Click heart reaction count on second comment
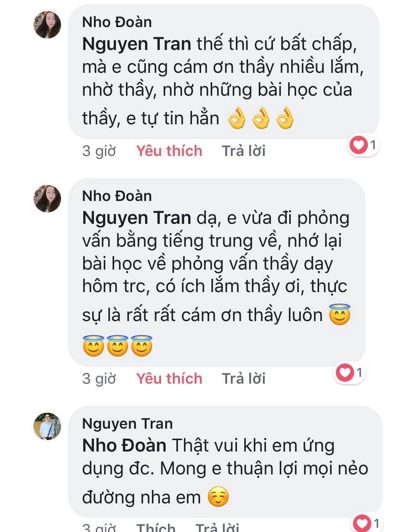 350,372
